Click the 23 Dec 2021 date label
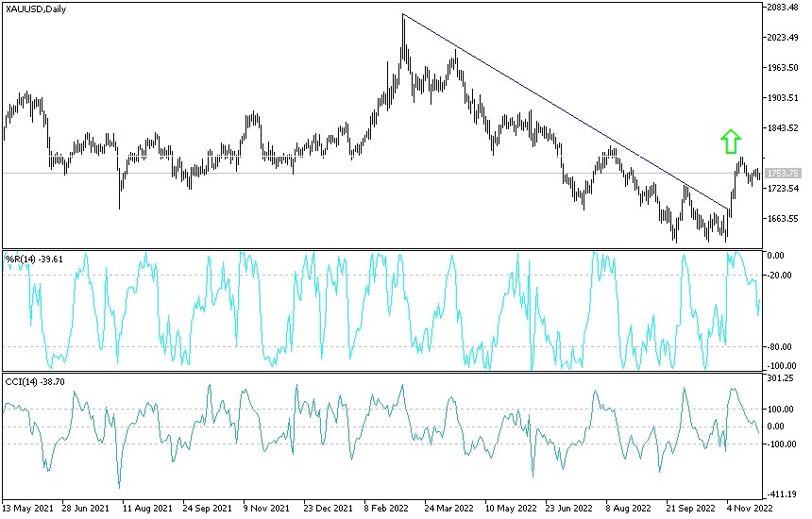This screenshot has height=519, width=812. 329,508
